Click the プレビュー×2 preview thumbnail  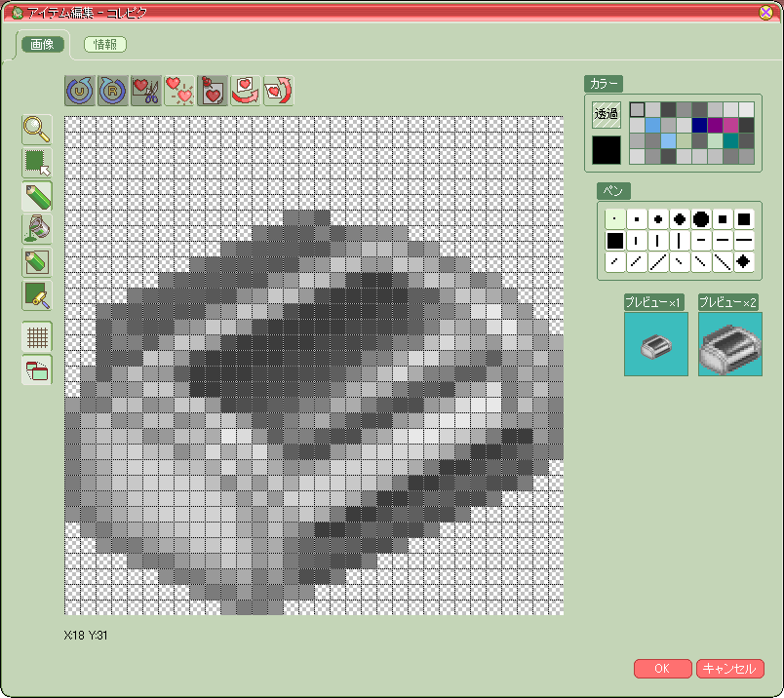point(730,344)
